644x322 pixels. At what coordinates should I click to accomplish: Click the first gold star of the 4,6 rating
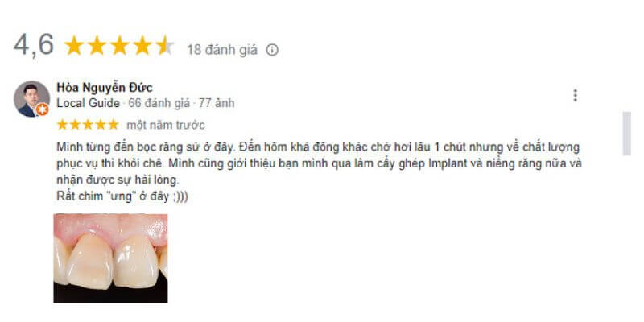[x=74, y=45]
